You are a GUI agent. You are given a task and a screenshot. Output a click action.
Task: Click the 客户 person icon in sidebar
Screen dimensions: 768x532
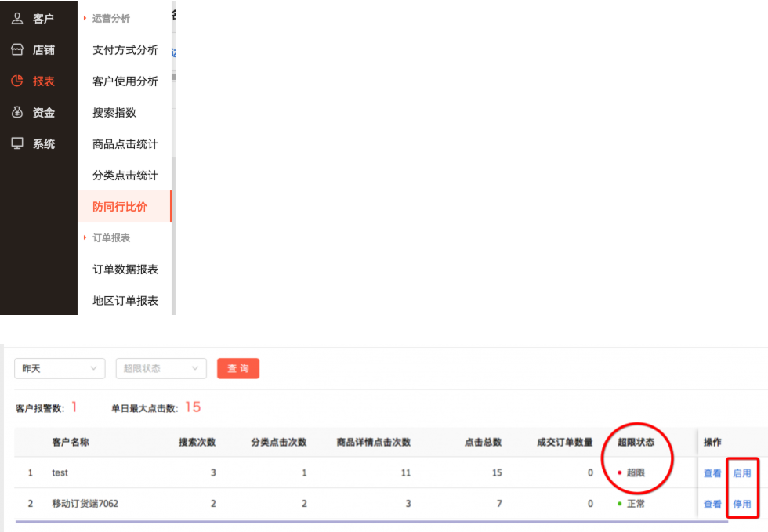coord(17,19)
